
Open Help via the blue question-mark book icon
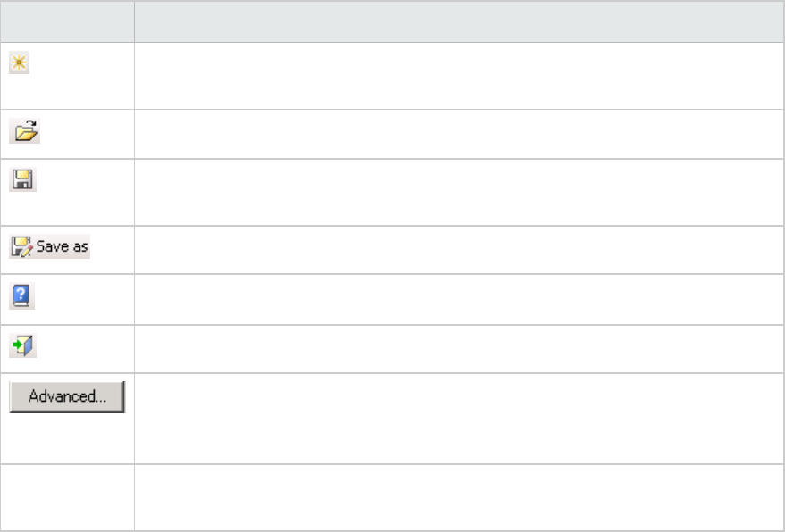point(22,297)
